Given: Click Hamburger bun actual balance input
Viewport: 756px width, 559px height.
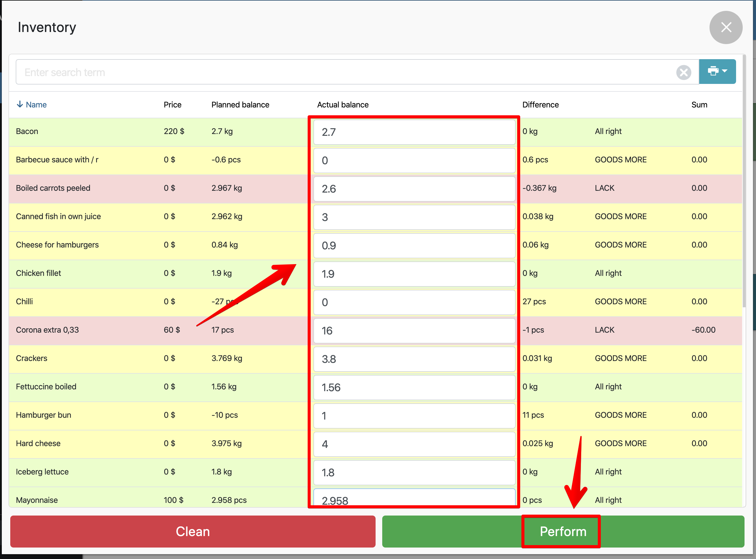Looking at the screenshot, I should click(x=414, y=416).
